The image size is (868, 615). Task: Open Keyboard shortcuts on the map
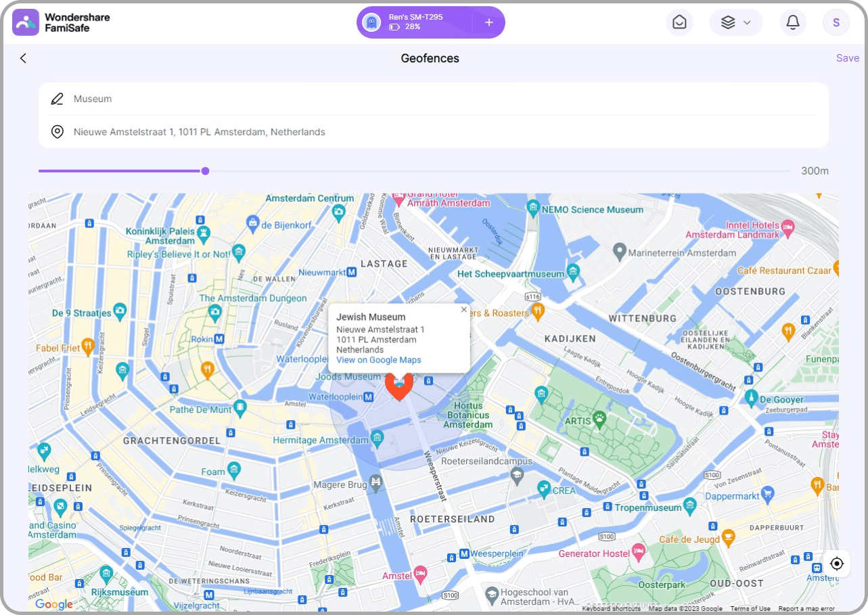tap(611, 608)
